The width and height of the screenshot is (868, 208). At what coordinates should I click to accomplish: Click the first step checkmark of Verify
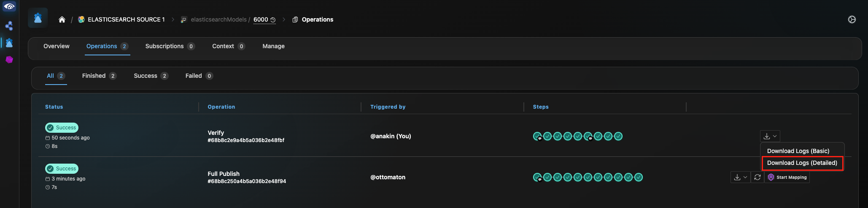click(537, 136)
